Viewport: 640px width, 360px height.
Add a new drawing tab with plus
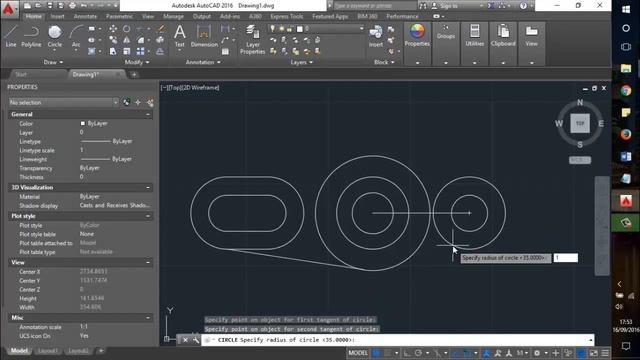134,75
